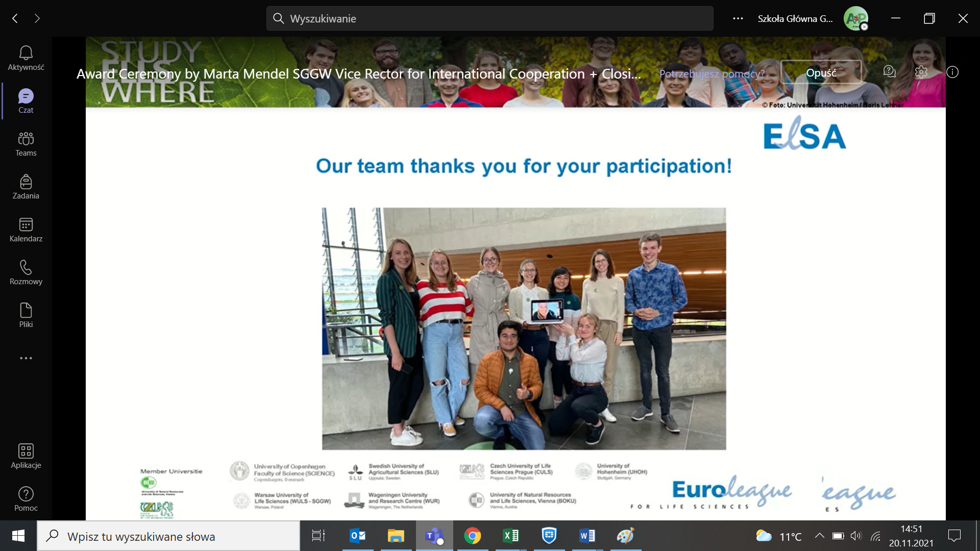980x551 pixels.
Task: Open Task View in taskbar
Action: pos(318,536)
